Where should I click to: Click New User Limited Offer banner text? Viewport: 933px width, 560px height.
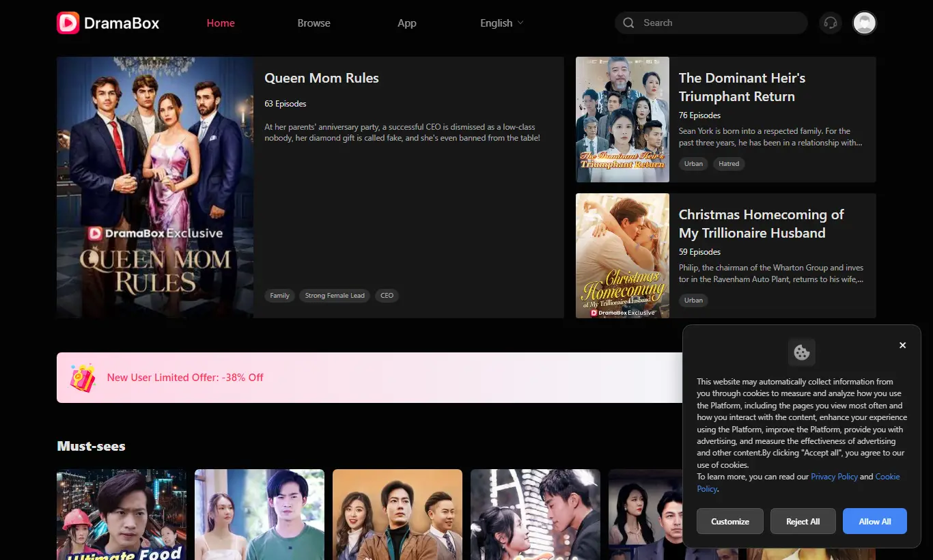click(185, 378)
